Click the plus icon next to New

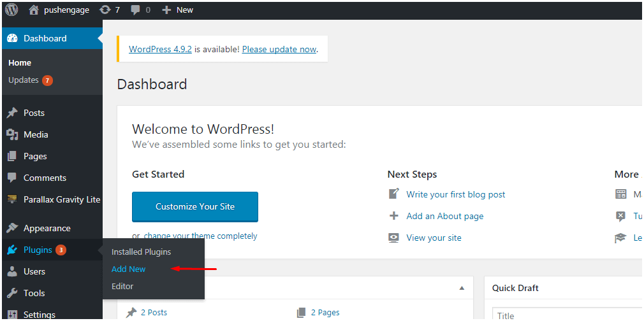[166, 10]
